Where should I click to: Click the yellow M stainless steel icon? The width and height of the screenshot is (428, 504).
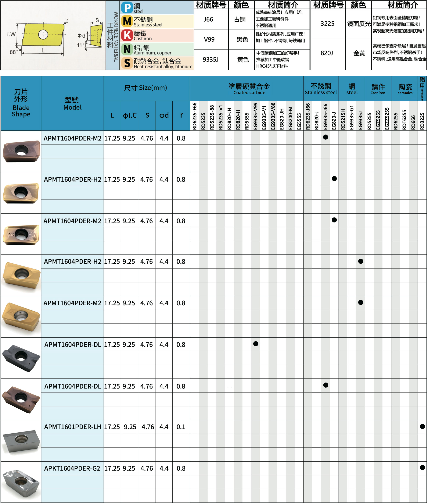coord(127,21)
